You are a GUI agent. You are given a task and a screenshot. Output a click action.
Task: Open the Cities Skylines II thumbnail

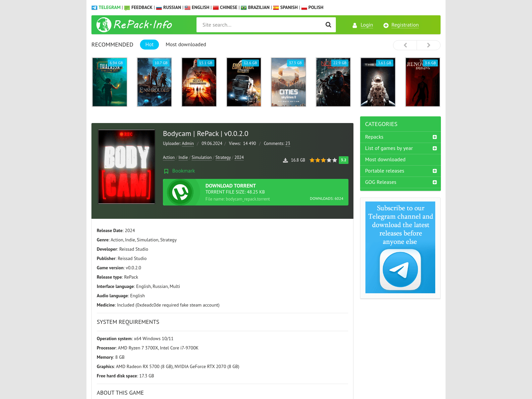(289, 82)
